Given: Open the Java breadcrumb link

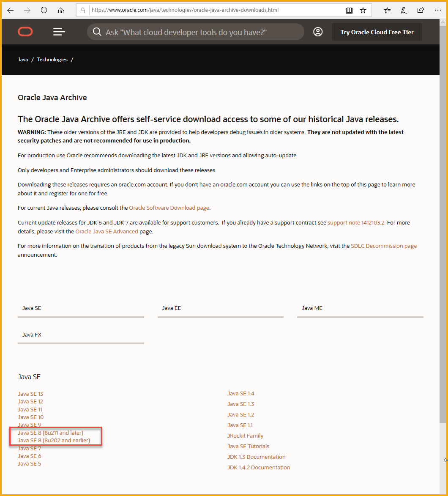Looking at the screenshot, I should (23, 60).
